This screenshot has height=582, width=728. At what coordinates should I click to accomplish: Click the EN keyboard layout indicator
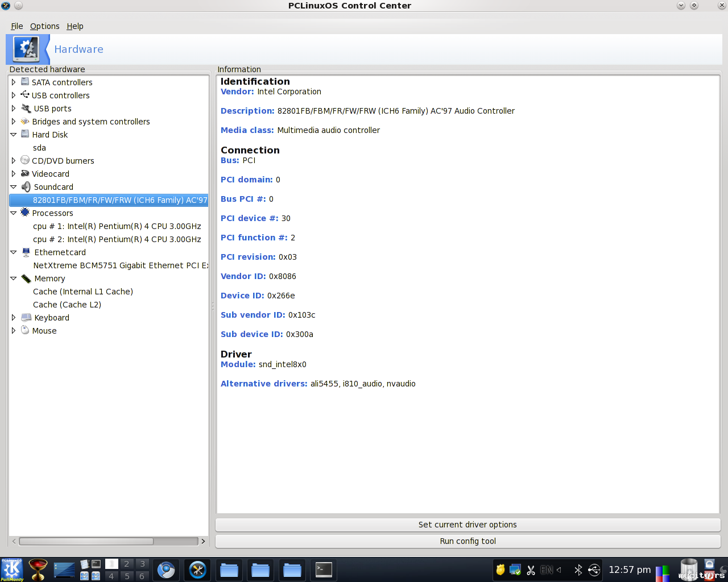tap(547, 569)
